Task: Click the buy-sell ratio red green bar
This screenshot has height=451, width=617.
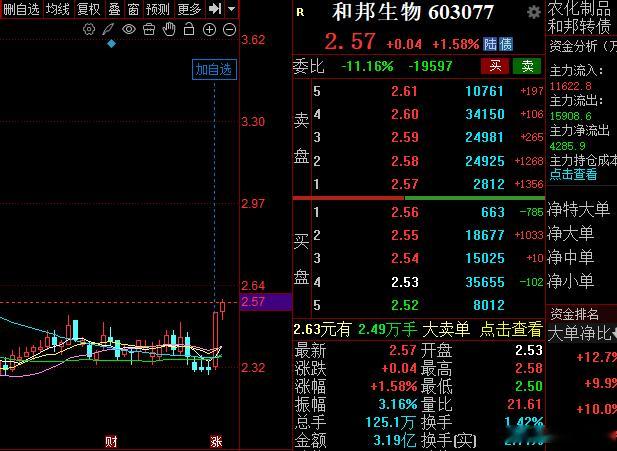Action: click(419, 198)
